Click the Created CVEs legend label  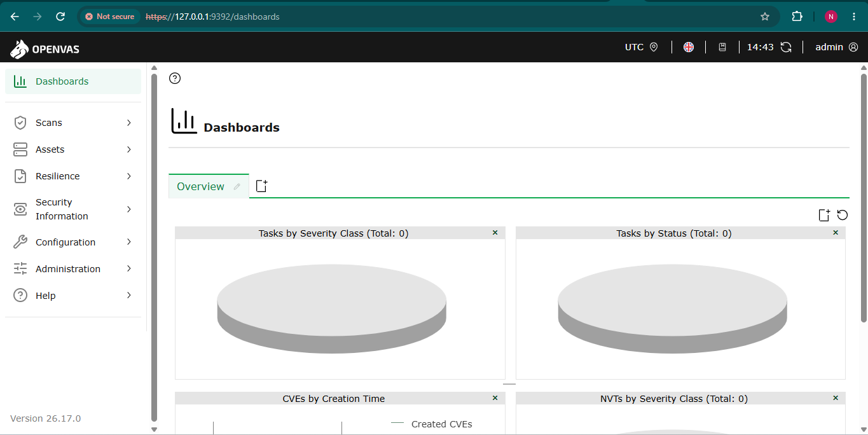442,424
